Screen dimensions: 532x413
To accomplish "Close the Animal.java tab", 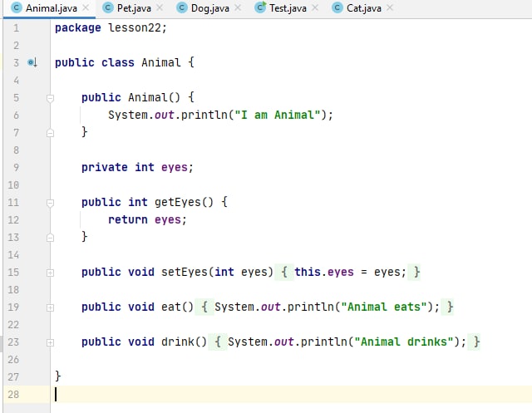I will click(86, 7).
